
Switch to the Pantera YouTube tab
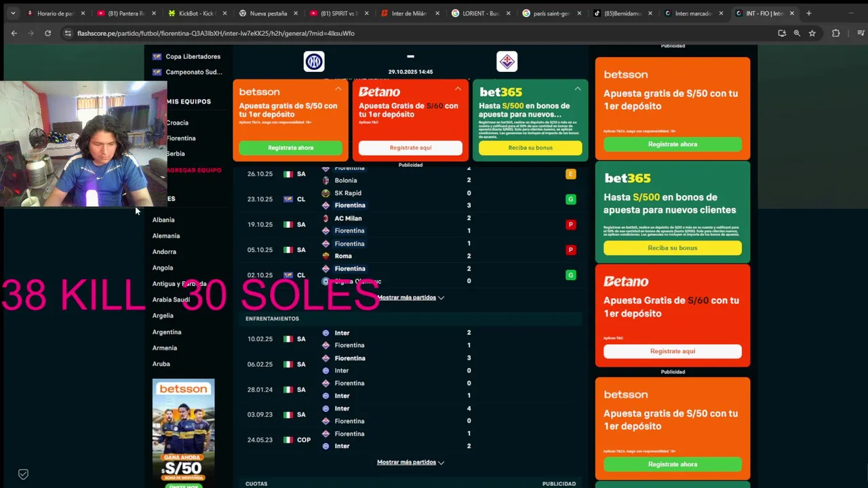click(126, 13)
